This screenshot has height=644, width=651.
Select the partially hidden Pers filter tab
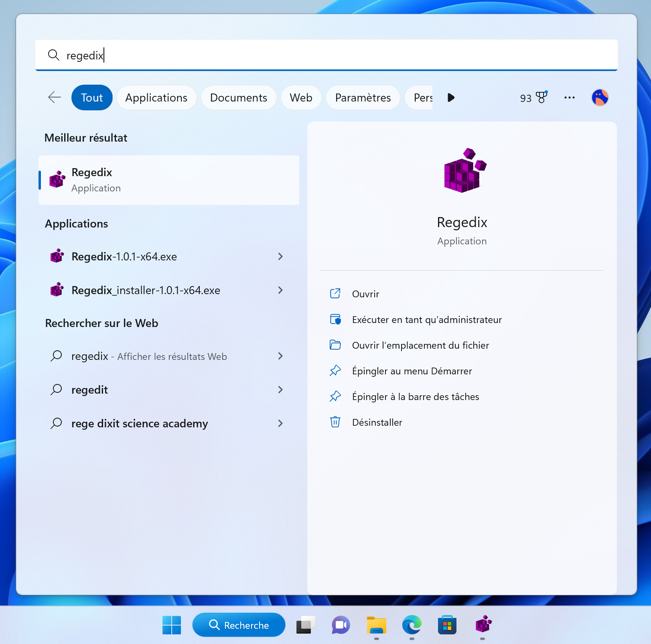tap(419, 98)
